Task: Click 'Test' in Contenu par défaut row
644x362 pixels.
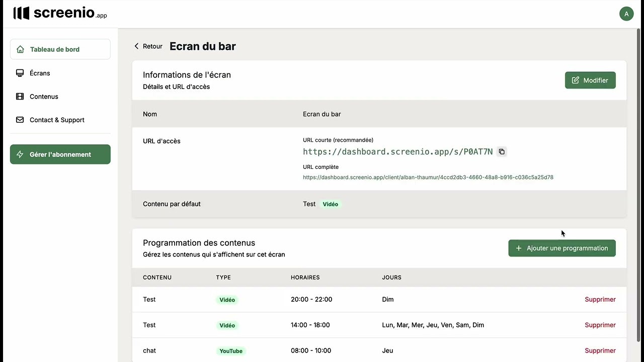Action: (x=309, y=204)
